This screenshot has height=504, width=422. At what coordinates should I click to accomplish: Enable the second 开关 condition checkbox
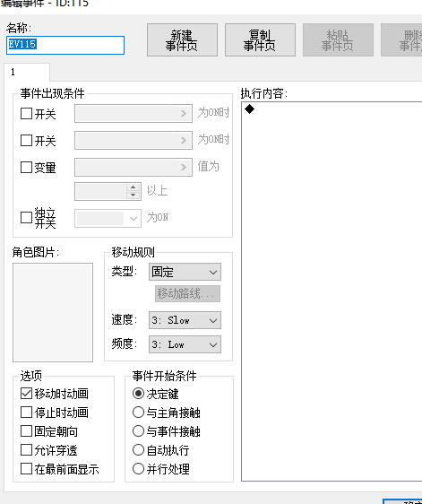pyautogui.click(x=26, y=141)
